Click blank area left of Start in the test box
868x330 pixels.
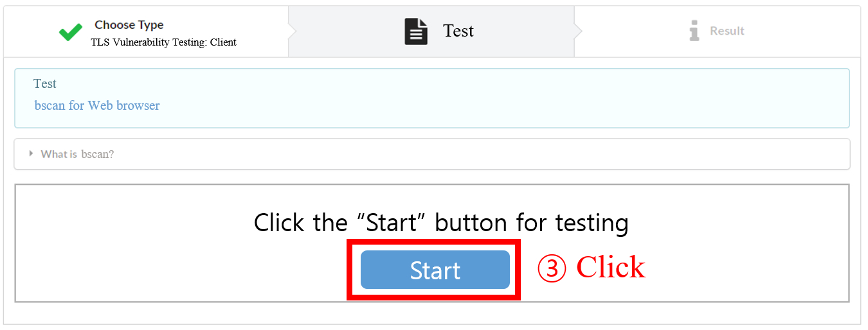point(180,270)
